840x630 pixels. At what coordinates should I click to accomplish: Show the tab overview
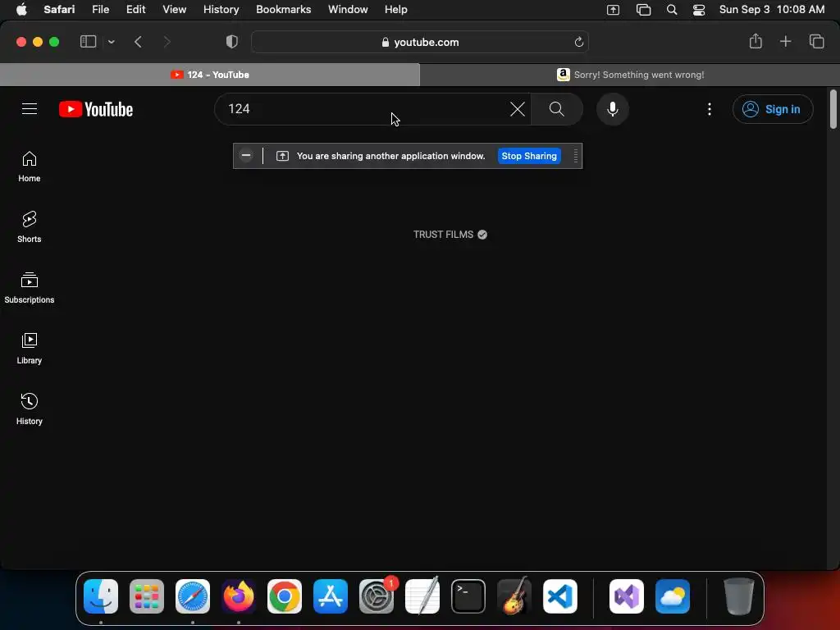click(x=816, y=41)
